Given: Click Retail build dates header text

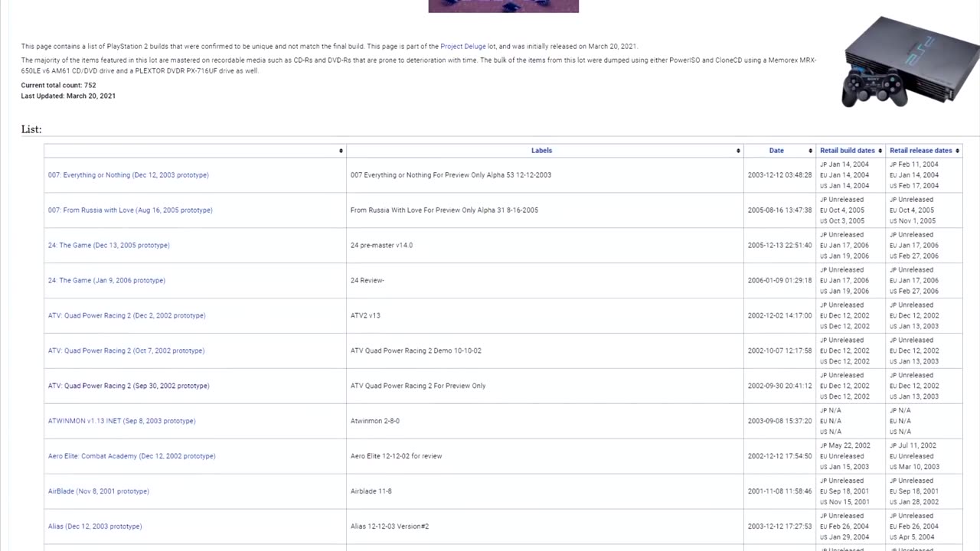Looking at the screenshot, I should [x=847, y=151].
